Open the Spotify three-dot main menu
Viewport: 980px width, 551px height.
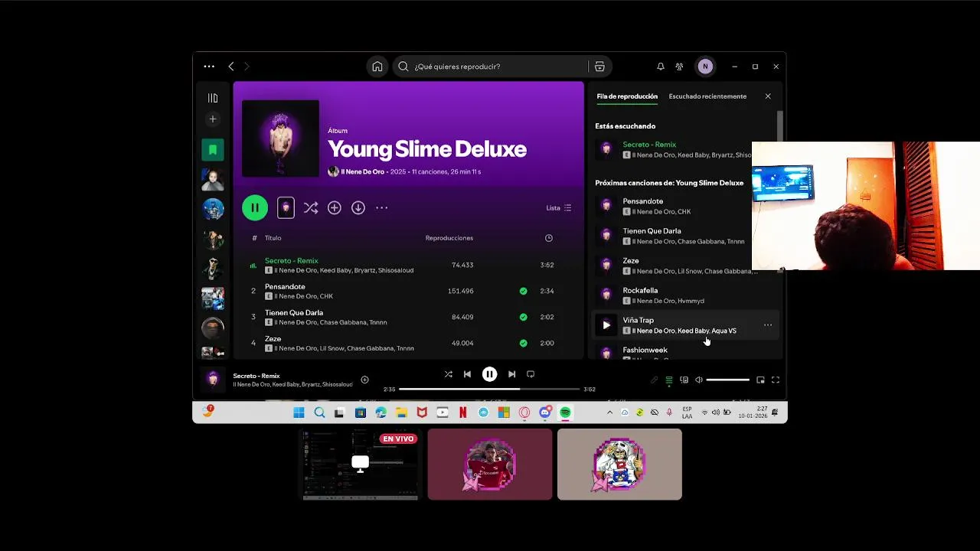(209, 67)
